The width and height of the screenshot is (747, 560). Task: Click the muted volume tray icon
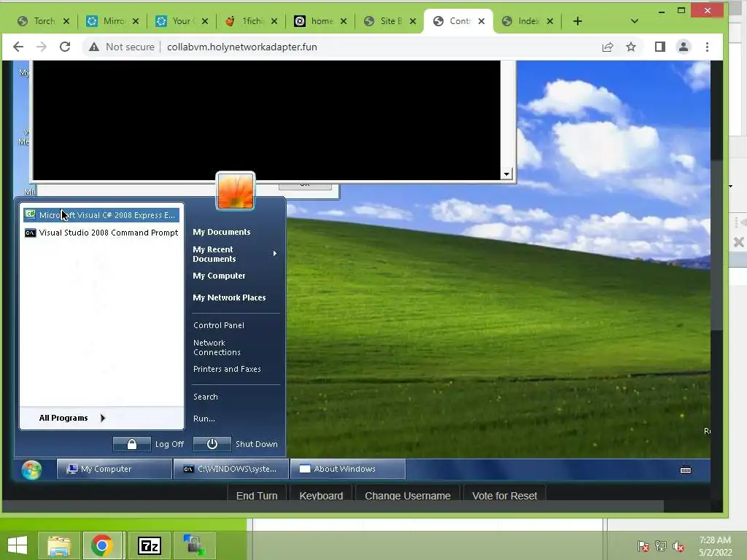[678, 546]
